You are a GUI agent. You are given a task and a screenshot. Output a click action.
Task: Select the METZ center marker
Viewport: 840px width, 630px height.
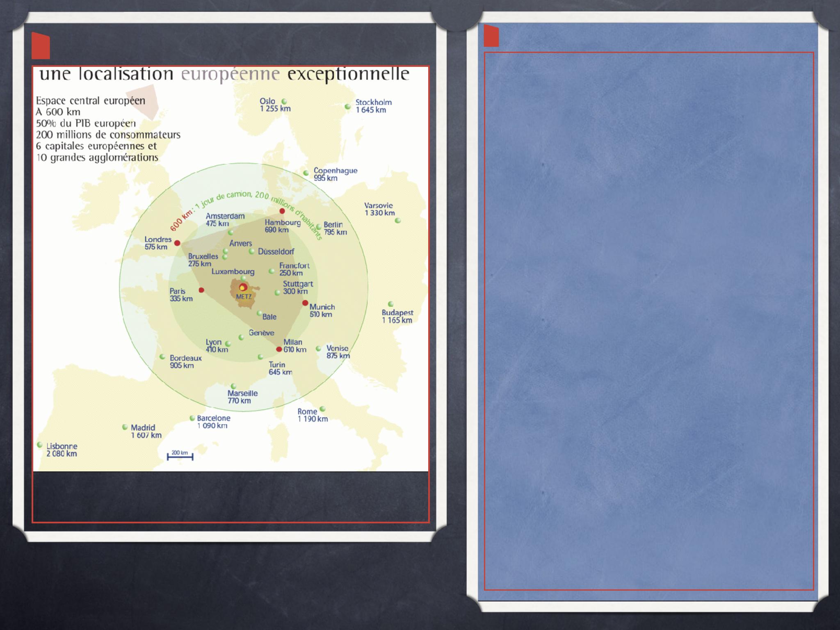click(243, 288)
